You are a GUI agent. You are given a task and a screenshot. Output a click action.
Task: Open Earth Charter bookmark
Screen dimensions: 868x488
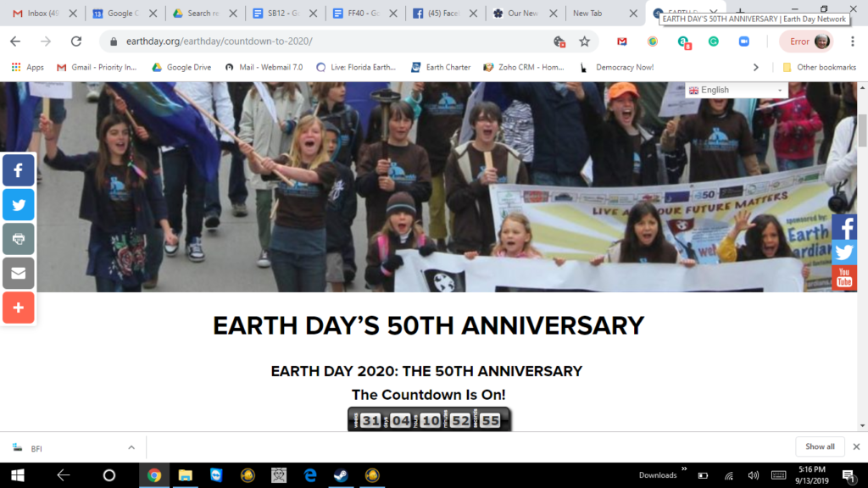tap(441, 68)
